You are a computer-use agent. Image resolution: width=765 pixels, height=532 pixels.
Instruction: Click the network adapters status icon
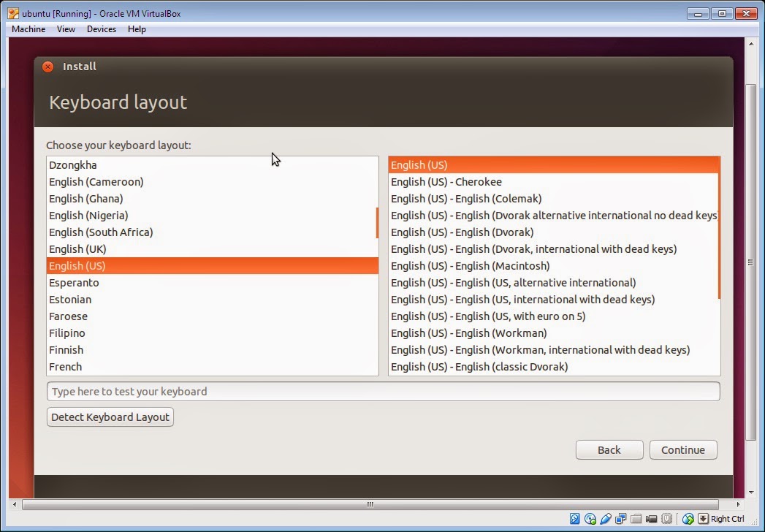[620, 519]
